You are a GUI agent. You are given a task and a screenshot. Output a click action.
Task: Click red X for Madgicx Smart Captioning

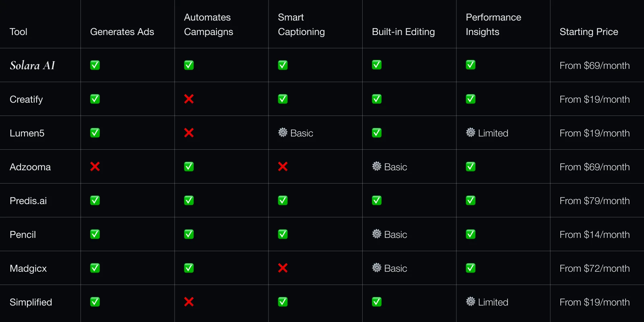tap(283, 268)
